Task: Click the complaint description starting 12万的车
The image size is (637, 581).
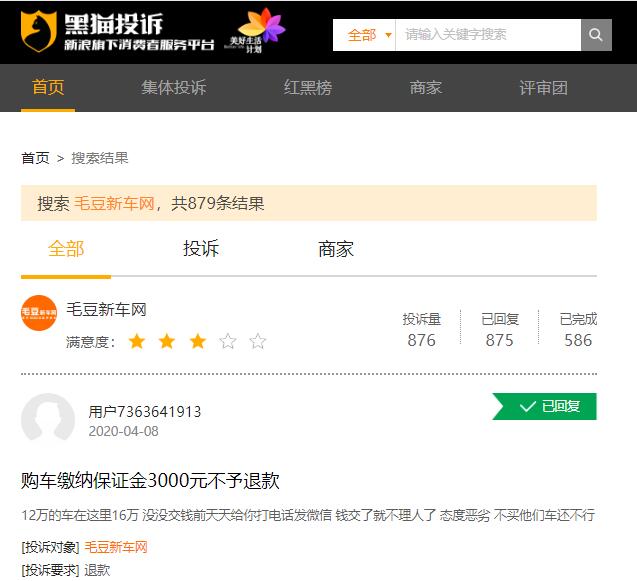Action: tap(308, 515)
